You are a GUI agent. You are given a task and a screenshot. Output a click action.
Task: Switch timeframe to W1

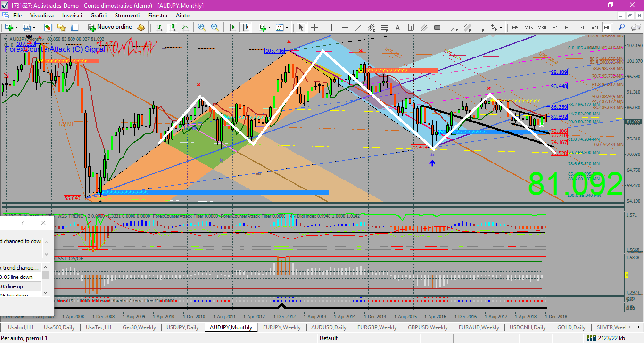[x=595, y=27]
